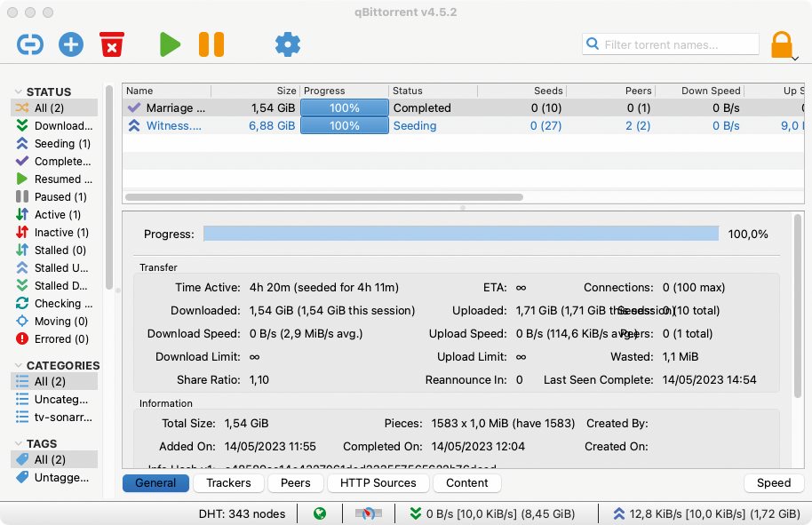Click the upload speed limit status entry
Screen dimensions: 812x525
(707, 513)
